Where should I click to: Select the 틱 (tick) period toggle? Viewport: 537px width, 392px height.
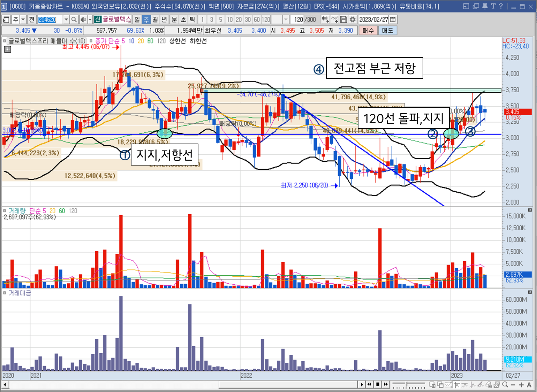pyautogui.click(x=192, y=20)
